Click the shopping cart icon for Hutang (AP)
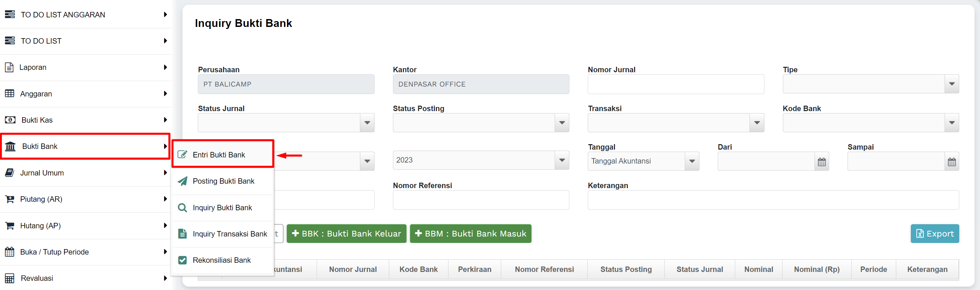 click(10, 226)
